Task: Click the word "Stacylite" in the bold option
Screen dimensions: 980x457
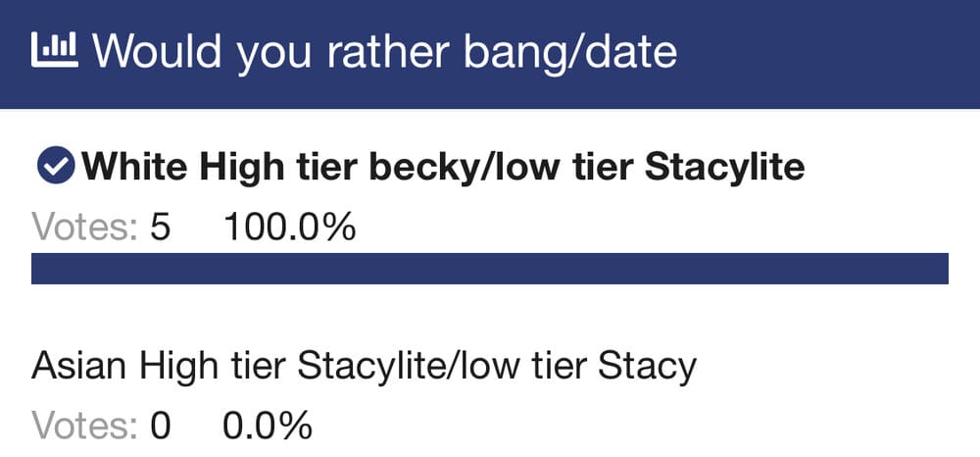Action: (724, 167)
